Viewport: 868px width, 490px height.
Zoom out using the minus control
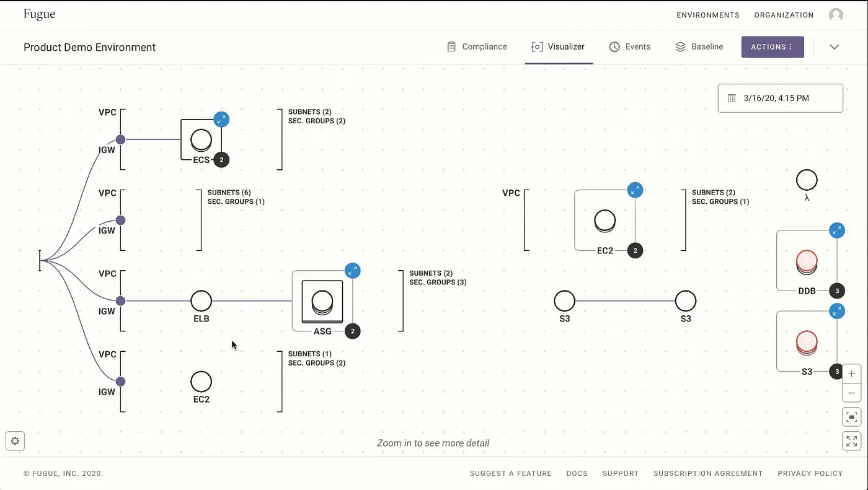coord(851,392)
